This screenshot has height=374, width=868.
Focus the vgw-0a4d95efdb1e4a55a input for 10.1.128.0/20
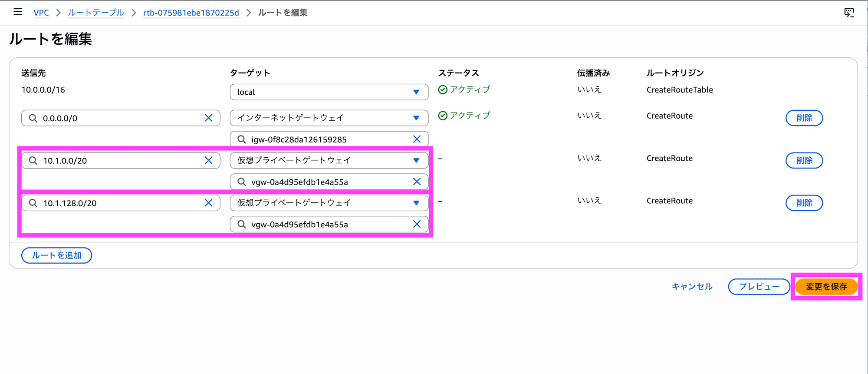[329, 224]
